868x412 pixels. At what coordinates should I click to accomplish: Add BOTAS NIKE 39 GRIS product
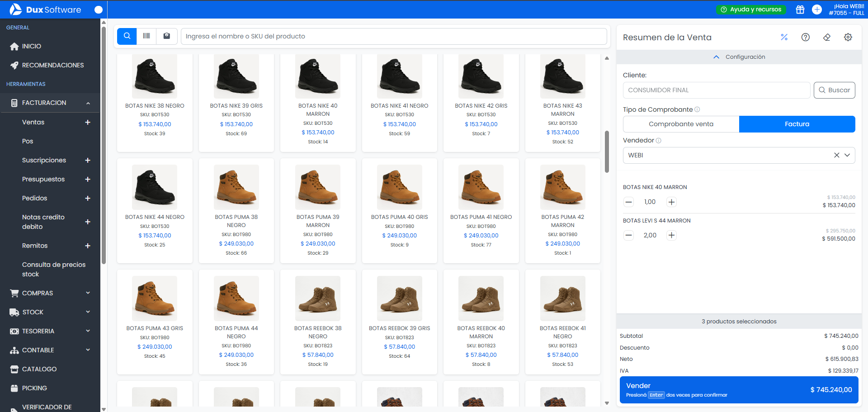(236, 103)
